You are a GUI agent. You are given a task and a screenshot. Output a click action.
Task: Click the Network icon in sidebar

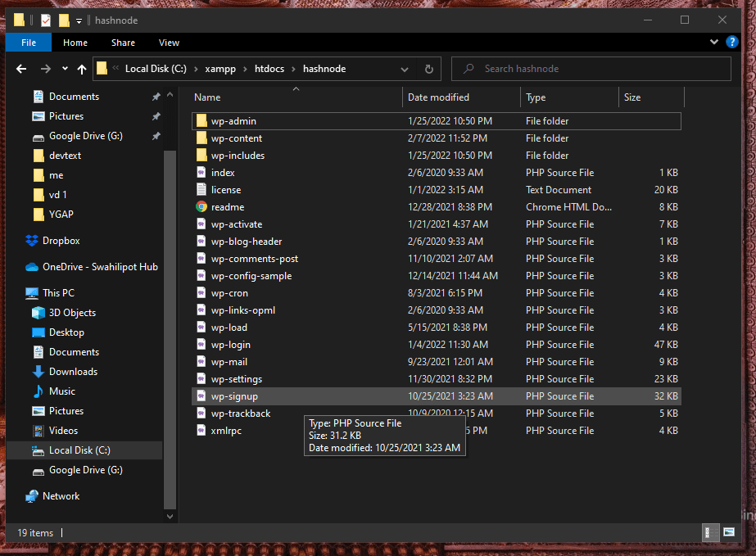[32, 496]
